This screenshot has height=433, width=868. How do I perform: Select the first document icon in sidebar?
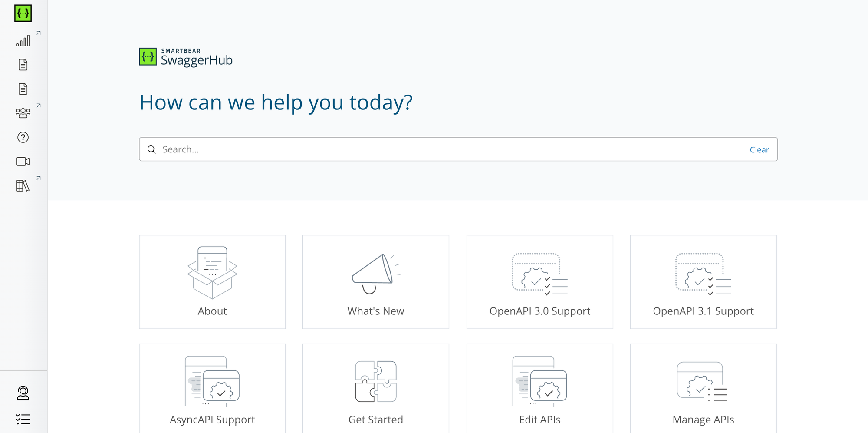(23, 64)
